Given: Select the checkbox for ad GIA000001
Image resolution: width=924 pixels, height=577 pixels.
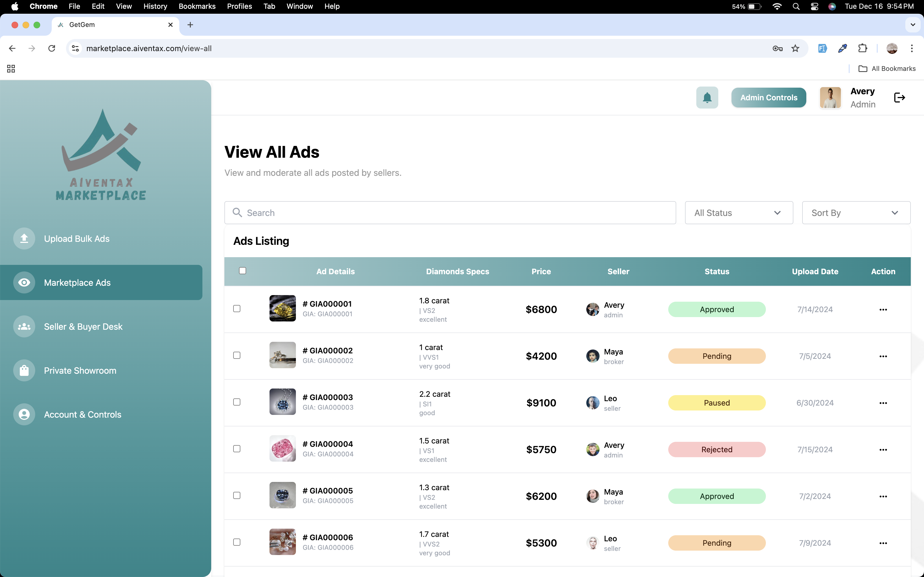Looking at the screenshot, I should [237, 308].
